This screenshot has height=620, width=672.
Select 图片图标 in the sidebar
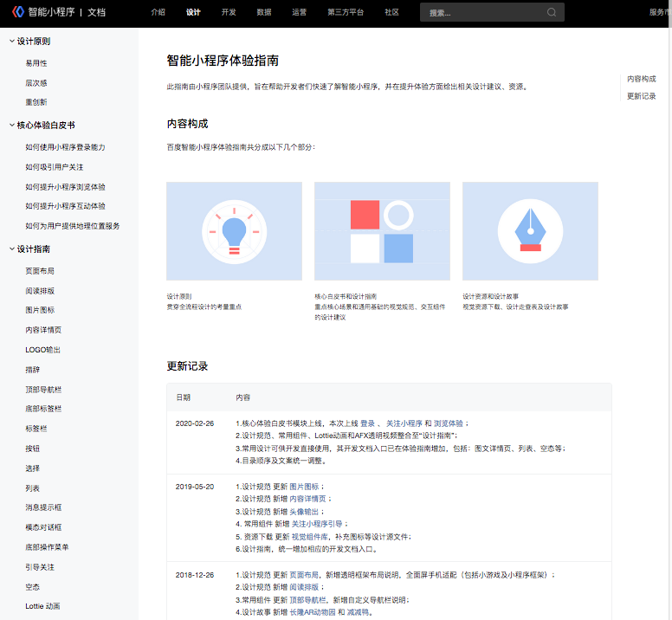(40, 310)
